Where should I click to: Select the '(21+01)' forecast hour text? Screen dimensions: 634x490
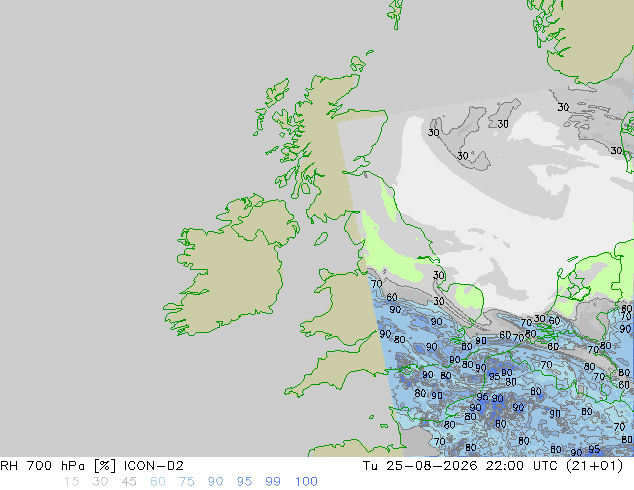(594, 466)
